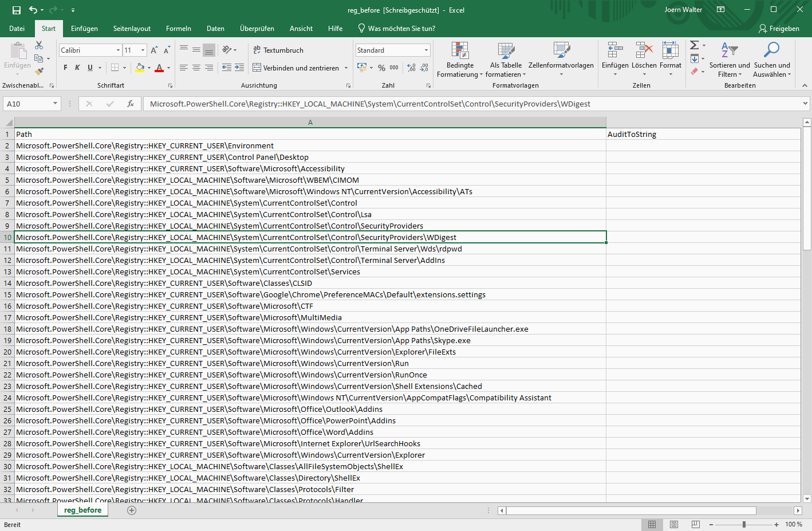Expand the number format Standard dropdown
Viewport: 812px width, 531px height.
pyautogui.click(x=426, y=50)
